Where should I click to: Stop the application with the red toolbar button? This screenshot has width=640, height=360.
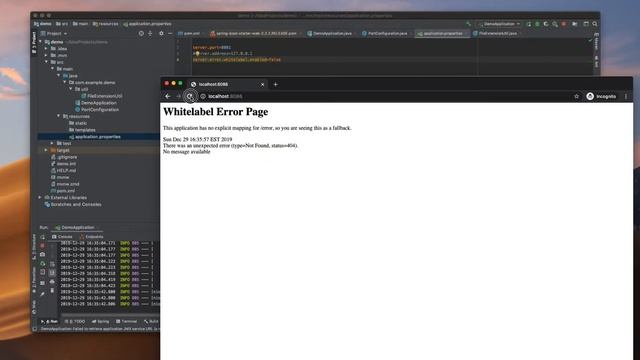[x=564, y=24]
